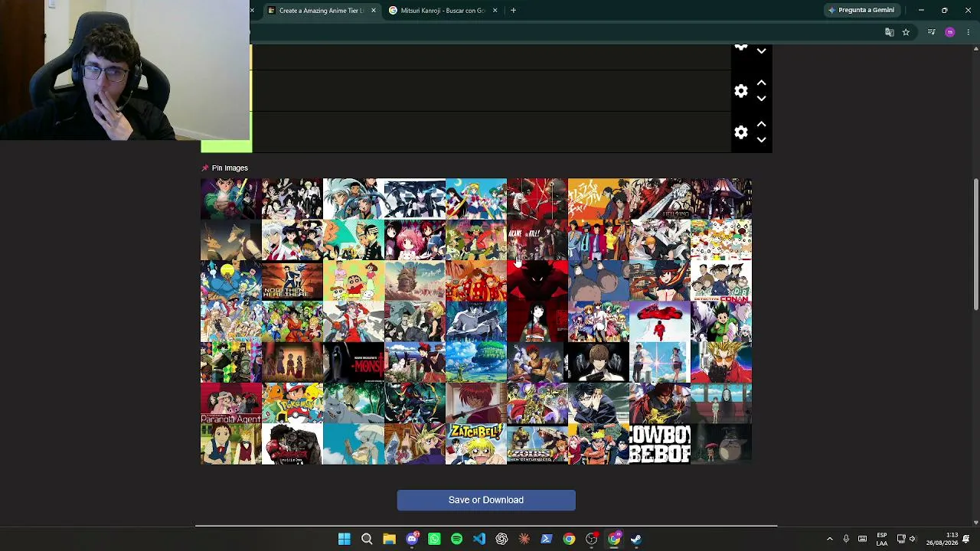Close the Anime Tier List tab
Image resolution: width=980 pixels, height=551 pixels.
pyautogui.click(x=374, y=10)
